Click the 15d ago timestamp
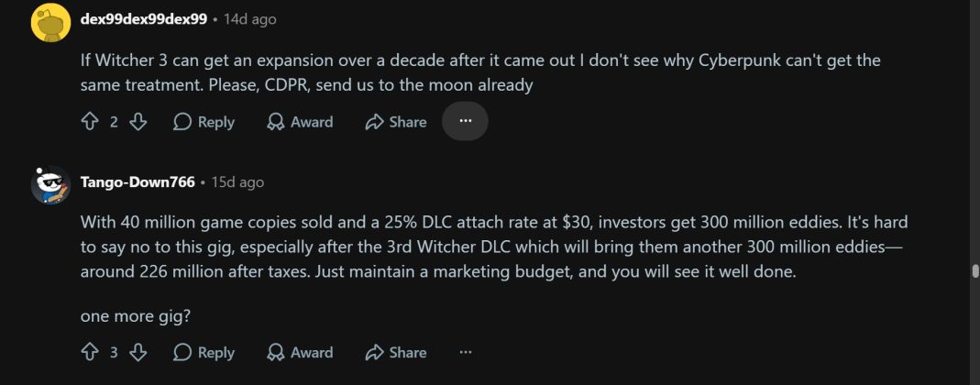The image size is (980, 385). point(237,182)
